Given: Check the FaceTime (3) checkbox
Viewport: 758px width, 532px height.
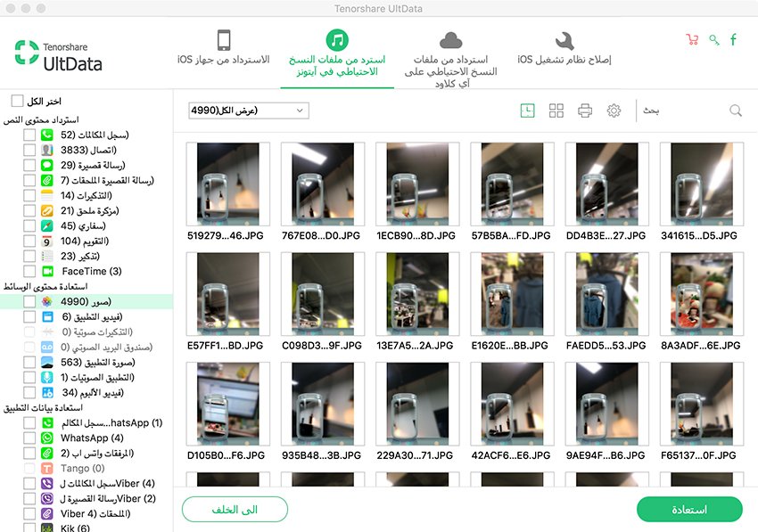Looking at the screenshot, I should click(29, 271).
